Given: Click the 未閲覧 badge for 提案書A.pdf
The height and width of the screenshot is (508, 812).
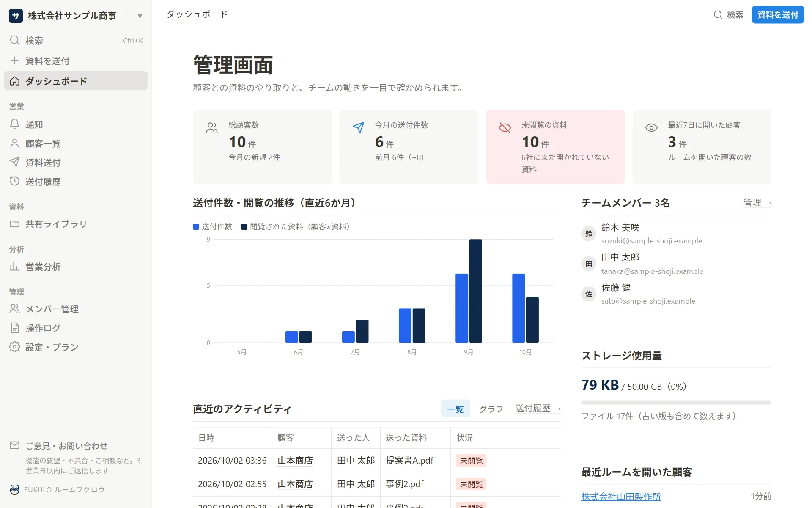Looking at the screenshot, I should coord(471,461).
